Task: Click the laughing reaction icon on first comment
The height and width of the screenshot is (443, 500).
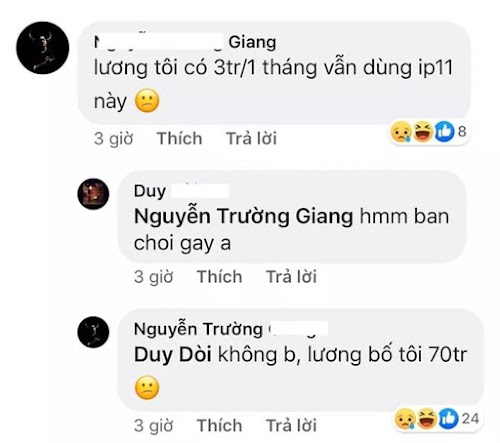Action: click(x=423, y=132)
